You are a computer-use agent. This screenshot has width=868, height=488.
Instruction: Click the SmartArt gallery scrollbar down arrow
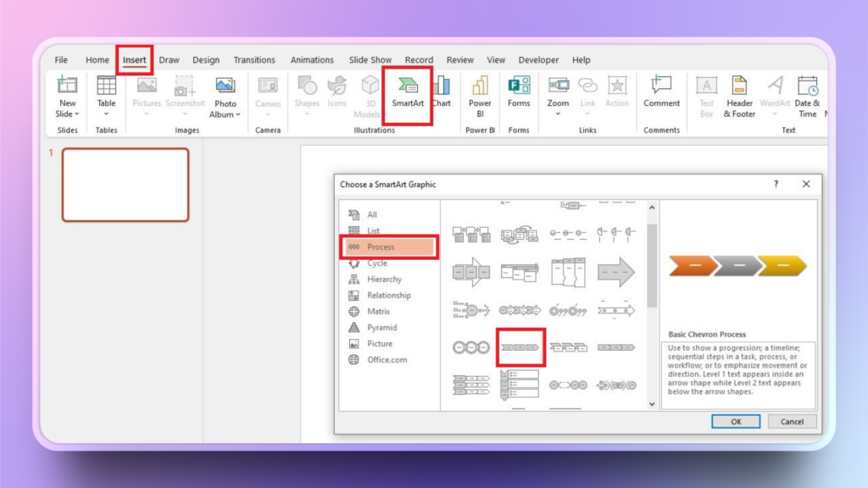[652, 404]
